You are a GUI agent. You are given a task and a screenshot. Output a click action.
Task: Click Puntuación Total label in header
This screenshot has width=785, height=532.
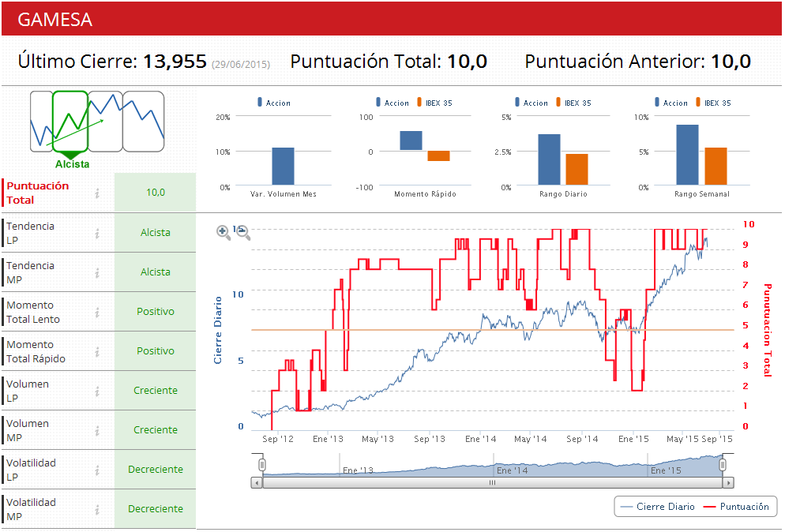(366, 62)
